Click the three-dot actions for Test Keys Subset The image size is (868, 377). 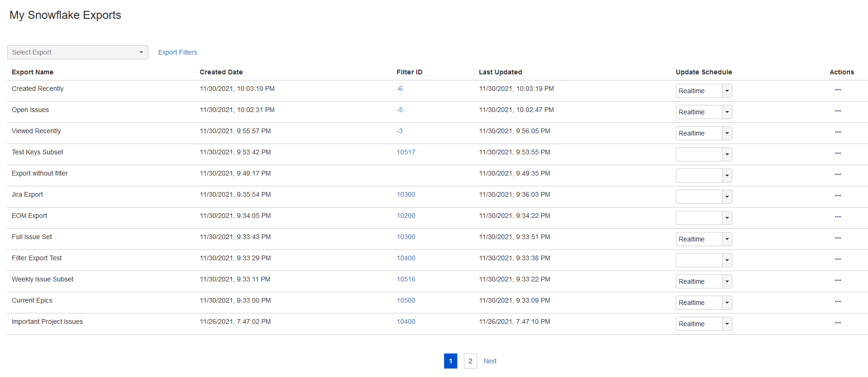(x=837, y=153)
